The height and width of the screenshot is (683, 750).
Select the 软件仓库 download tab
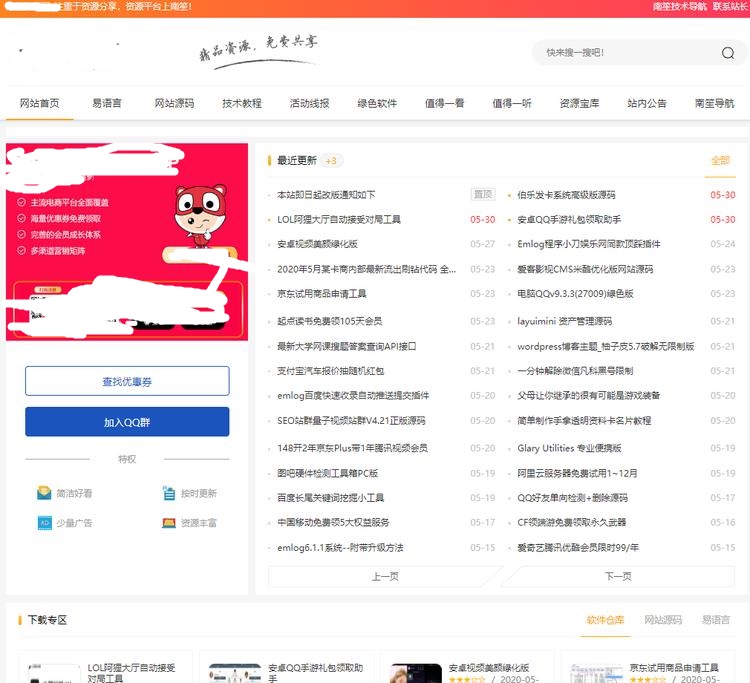605,620
